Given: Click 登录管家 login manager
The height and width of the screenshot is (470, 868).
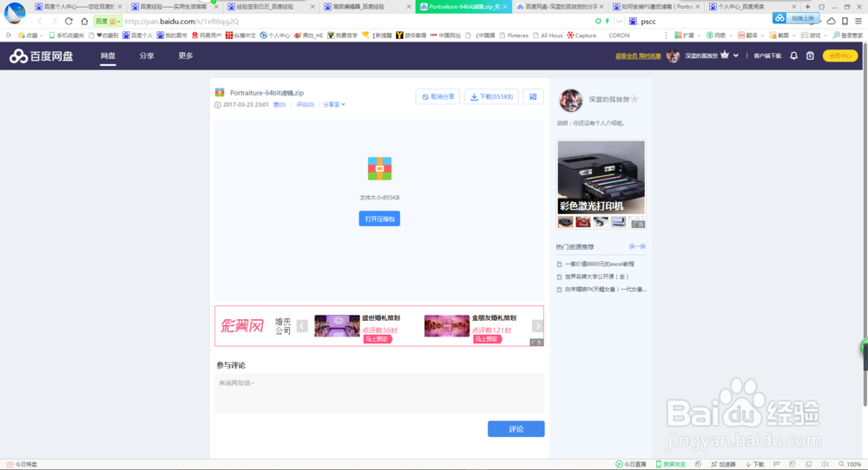Looking at the screenshot, I should [847, 36].
